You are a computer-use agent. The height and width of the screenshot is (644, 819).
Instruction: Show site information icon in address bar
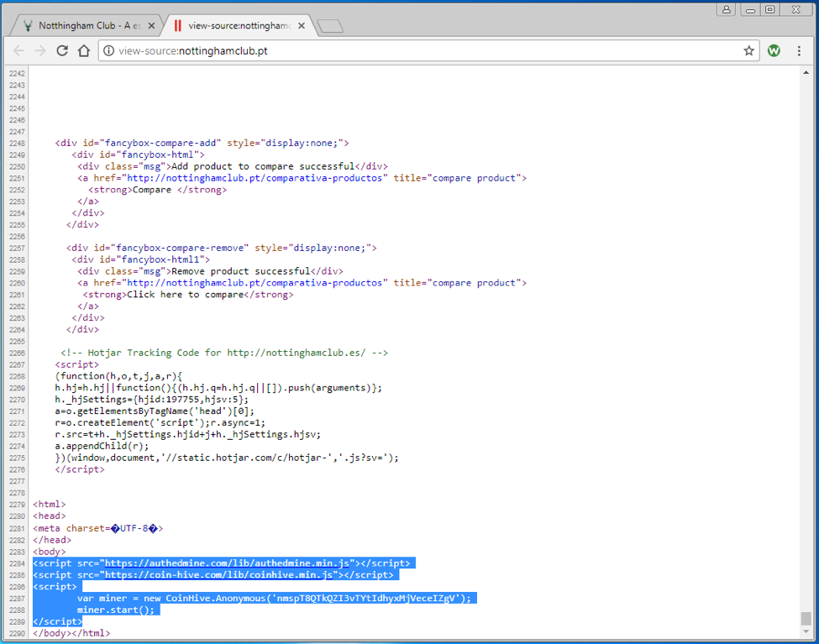point(108,50)
